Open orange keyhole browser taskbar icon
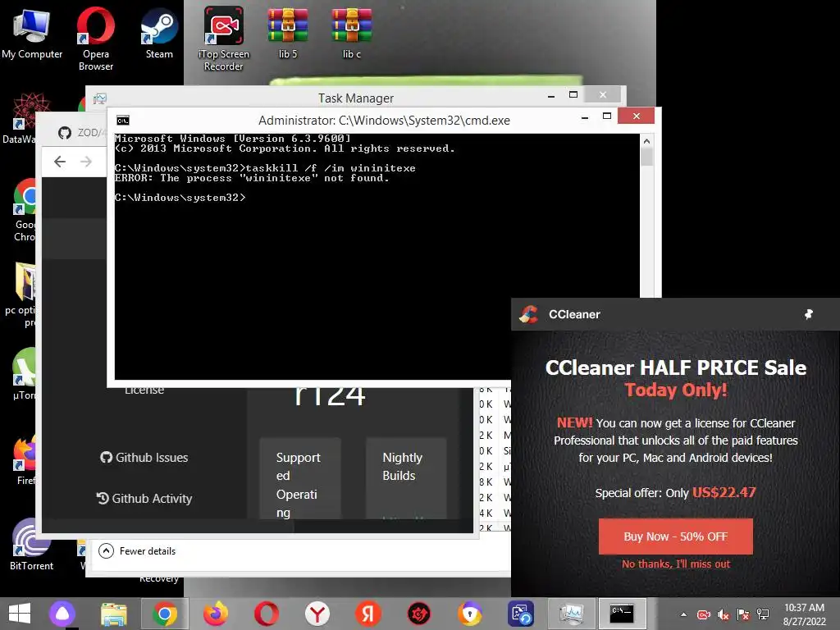840x630 pixels. [x=470, y=614]
